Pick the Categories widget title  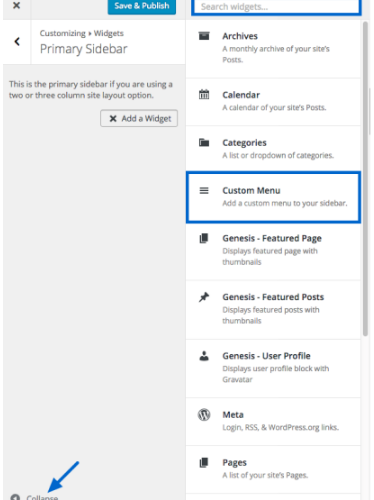tap(244, 143)
